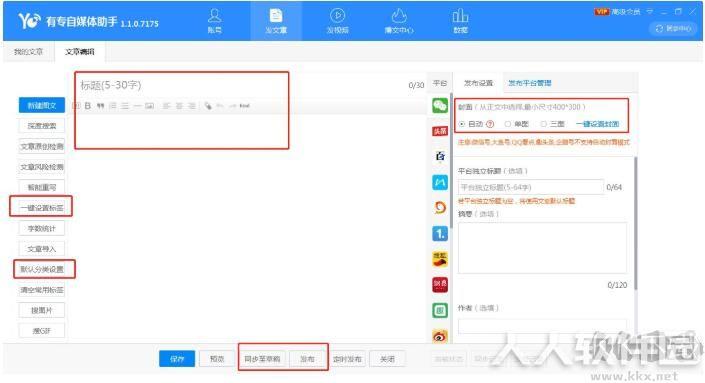Select the Baidu Baijiahao platform icon
The width and height of the screenshot is (705, 383).
pos(440,156)
